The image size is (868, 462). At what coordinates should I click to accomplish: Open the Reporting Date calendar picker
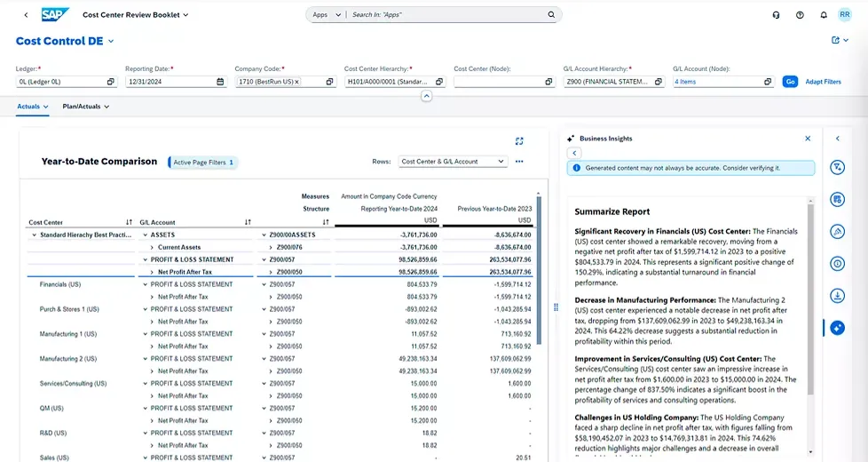click(x=220, y=82)
